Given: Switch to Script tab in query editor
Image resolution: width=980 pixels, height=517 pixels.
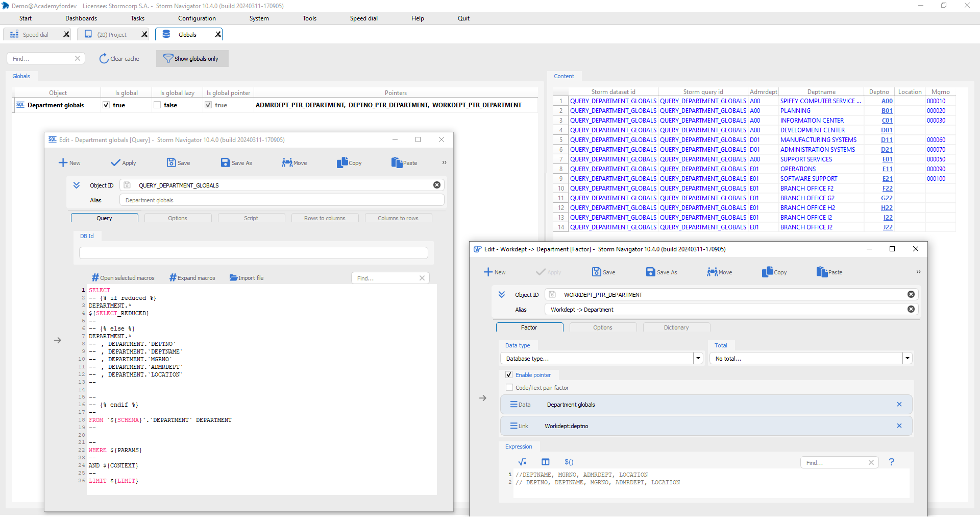Looking at the screenshot, I should 251,218.
